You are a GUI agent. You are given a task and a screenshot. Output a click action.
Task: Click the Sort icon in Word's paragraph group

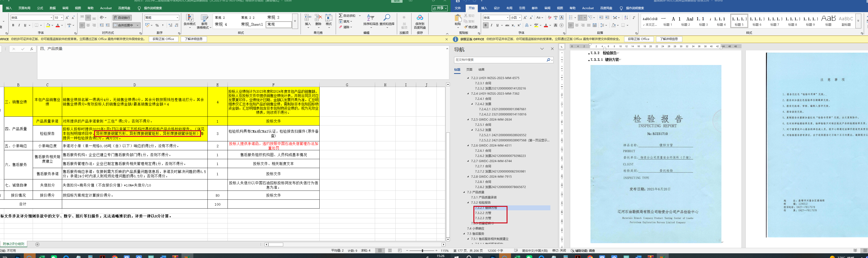point(626,18)
